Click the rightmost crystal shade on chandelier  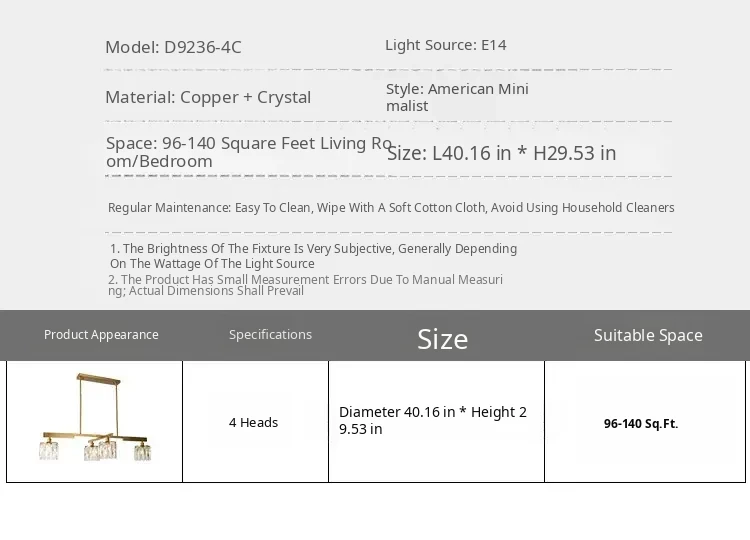142,451
